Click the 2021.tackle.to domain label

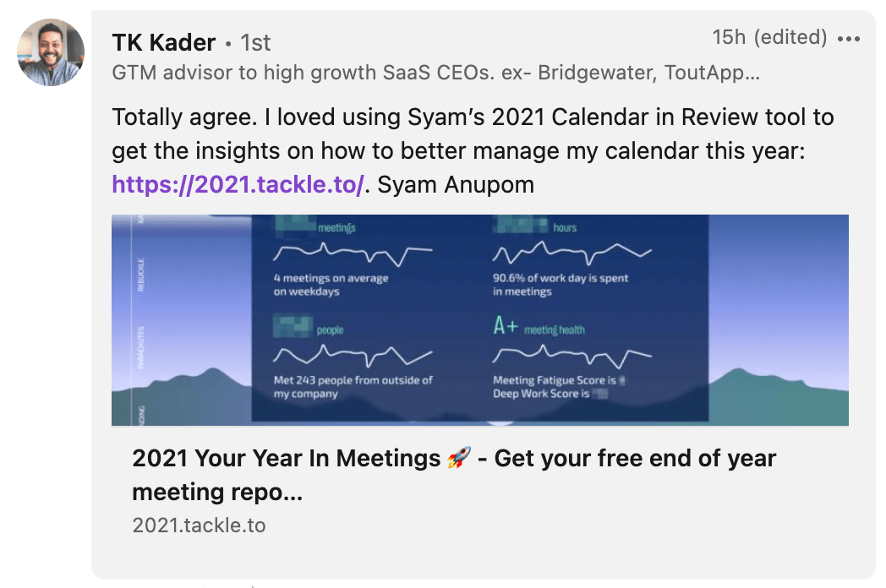[198, 525]
